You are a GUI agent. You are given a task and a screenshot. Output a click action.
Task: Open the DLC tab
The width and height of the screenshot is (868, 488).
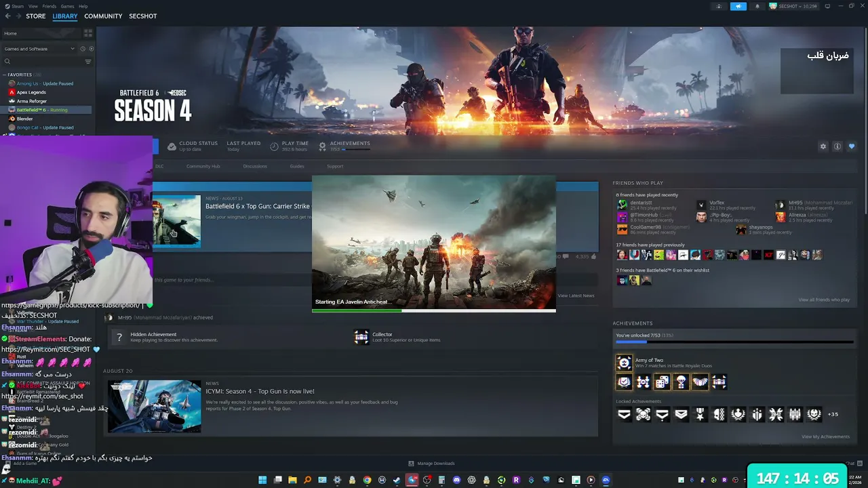[159, 166]
